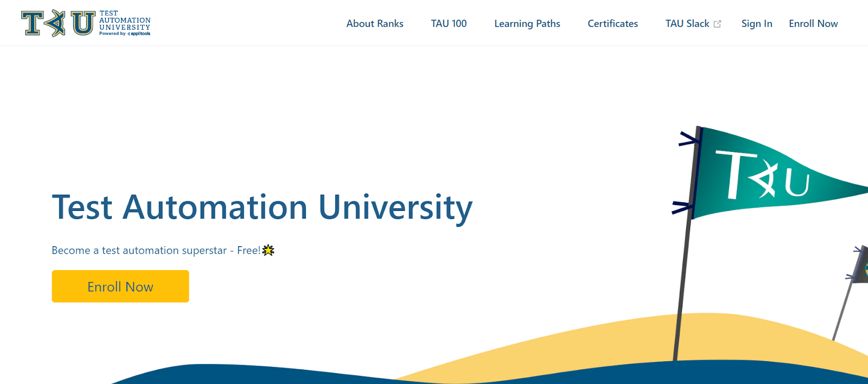The height and width of the screenshot is (384, 868).
Task: Open the TAU Slack link
Action: (687, 23)
